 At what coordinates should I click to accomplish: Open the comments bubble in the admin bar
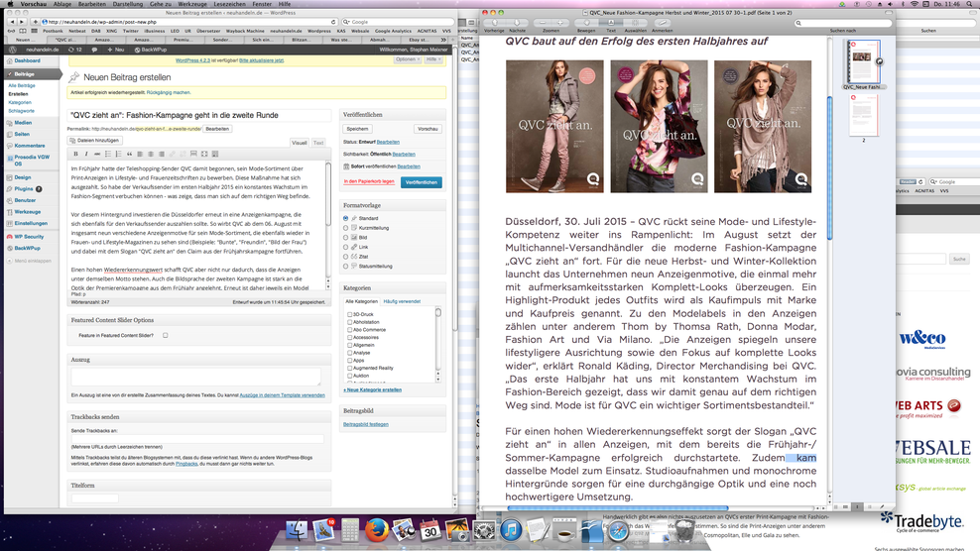tap(94, 50)
